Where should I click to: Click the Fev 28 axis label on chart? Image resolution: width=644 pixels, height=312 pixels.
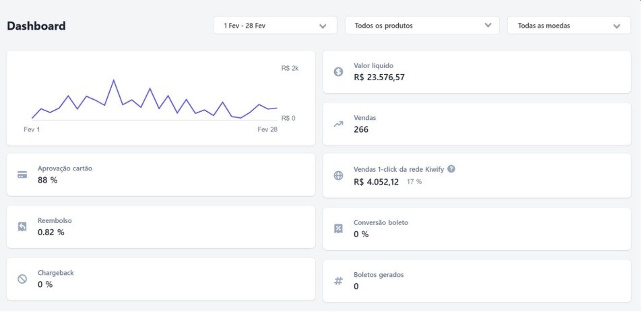pyautogui.click(x=267, y=129)
